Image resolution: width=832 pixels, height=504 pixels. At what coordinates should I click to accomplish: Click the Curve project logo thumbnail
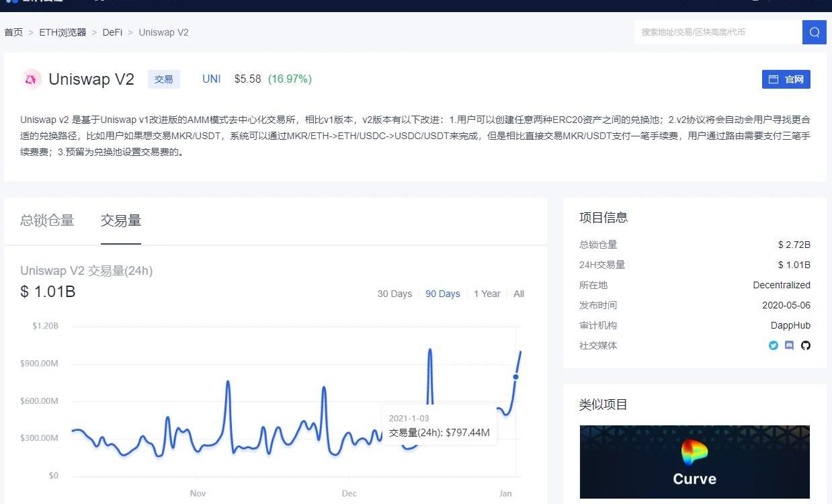tap(694, 462)
